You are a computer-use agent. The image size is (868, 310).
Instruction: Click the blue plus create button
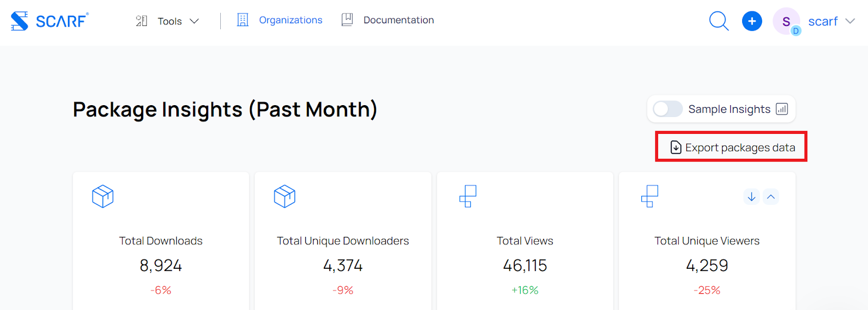coord(752,21)
